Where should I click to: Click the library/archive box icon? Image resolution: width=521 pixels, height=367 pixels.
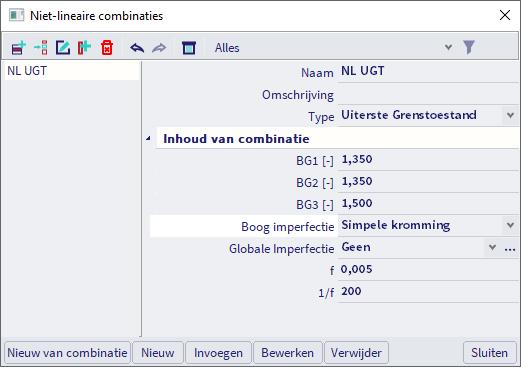(189, 48)
